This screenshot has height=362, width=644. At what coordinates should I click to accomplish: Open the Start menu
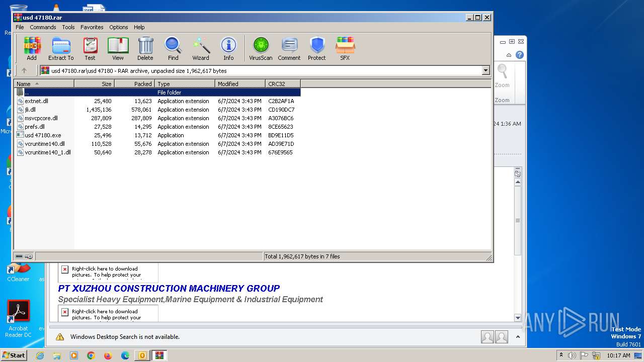[14, 355]
